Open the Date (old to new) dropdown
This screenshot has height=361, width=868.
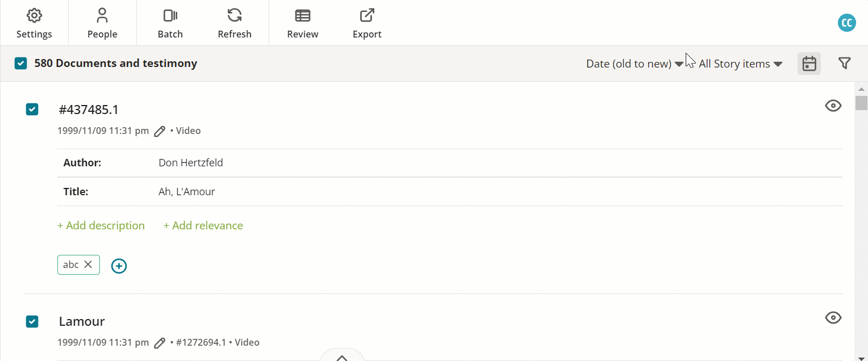coord(635,64)
